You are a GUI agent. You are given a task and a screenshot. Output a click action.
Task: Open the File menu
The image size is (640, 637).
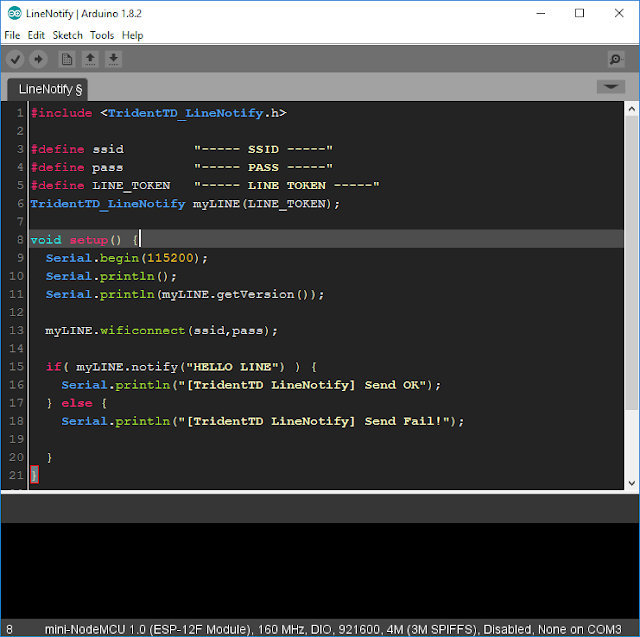(12, 36)
